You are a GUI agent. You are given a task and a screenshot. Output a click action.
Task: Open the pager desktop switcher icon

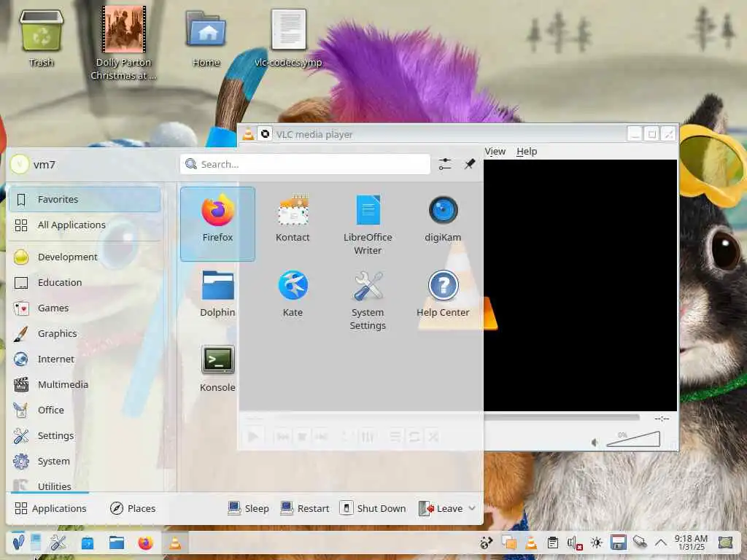point(36,542)
